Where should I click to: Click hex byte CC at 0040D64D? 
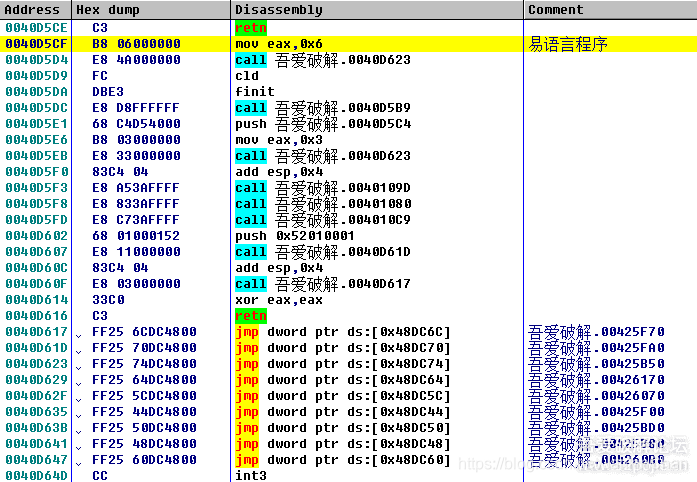coord(100,476)
